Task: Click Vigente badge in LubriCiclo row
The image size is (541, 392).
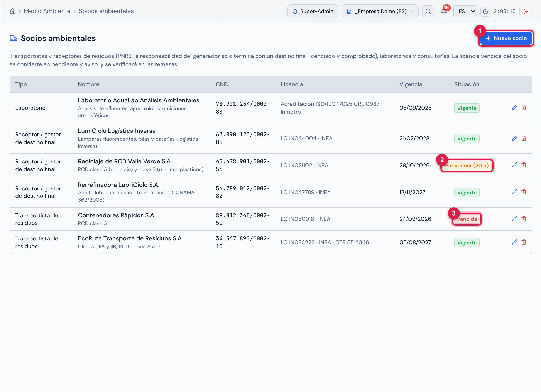Action: pos(467,193)
